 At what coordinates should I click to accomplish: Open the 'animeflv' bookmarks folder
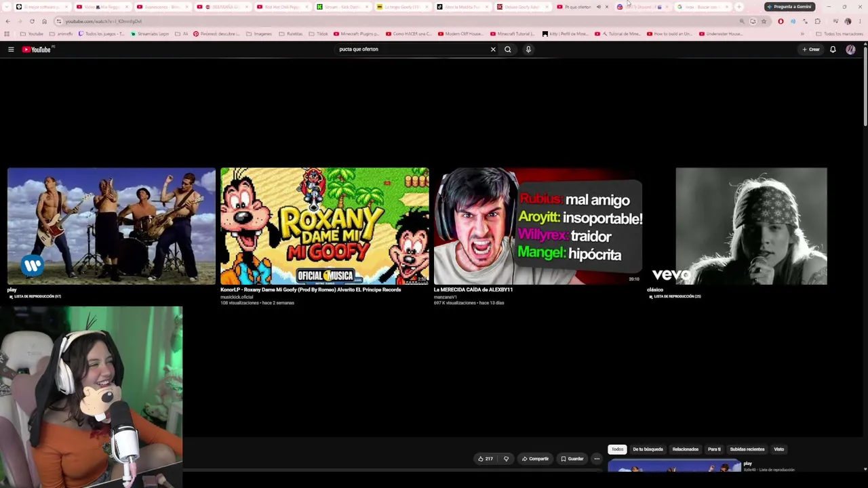coord(62,34)
